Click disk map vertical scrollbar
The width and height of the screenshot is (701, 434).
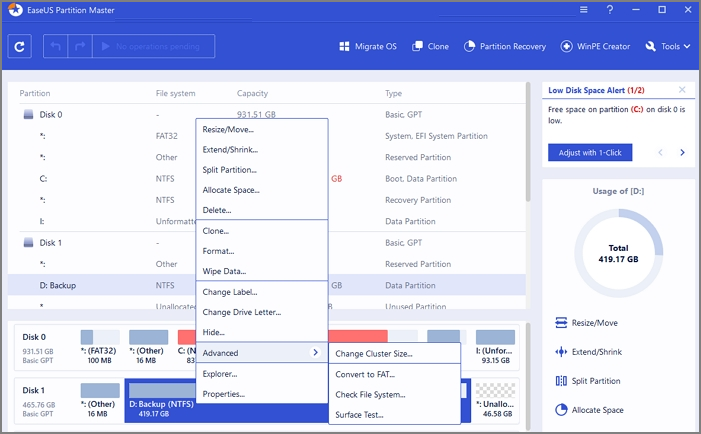pyautogui.click(x=528, y=375)
